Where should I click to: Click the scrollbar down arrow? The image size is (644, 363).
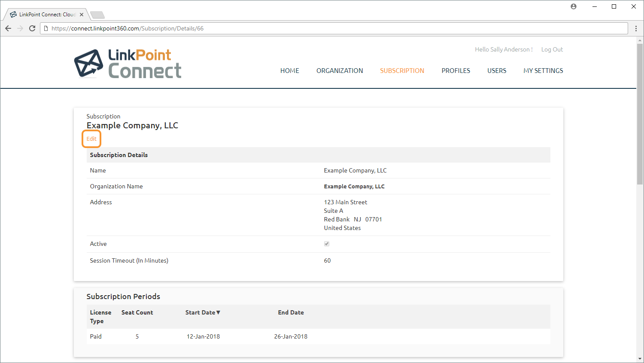640,359
